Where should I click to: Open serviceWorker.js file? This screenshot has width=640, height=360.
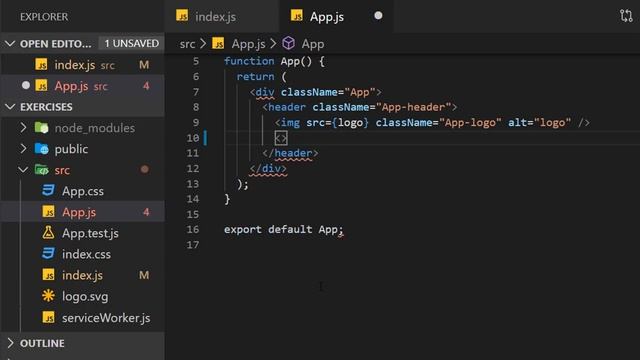coord(106,318)
